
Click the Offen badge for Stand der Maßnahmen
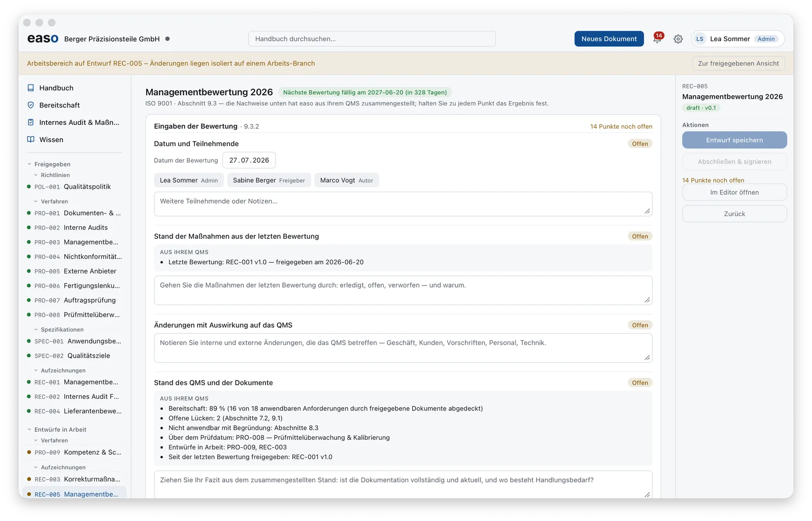point(640,236)
